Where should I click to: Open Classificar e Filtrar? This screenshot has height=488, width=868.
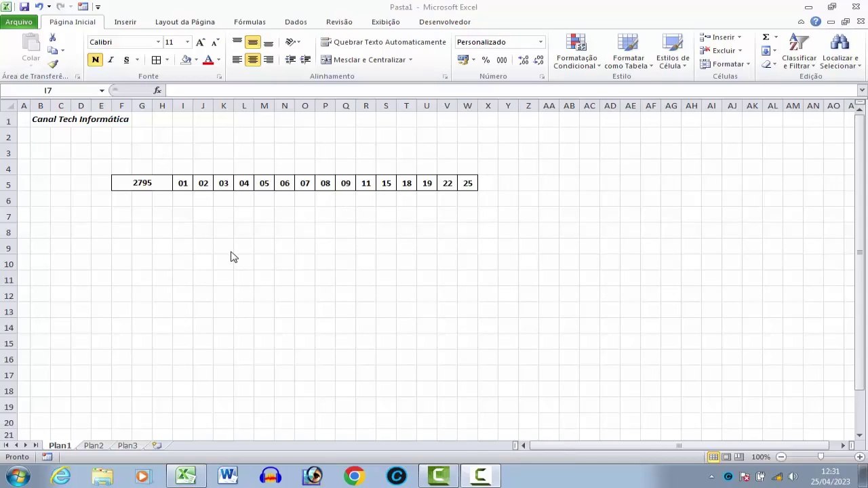click(799, 52)
